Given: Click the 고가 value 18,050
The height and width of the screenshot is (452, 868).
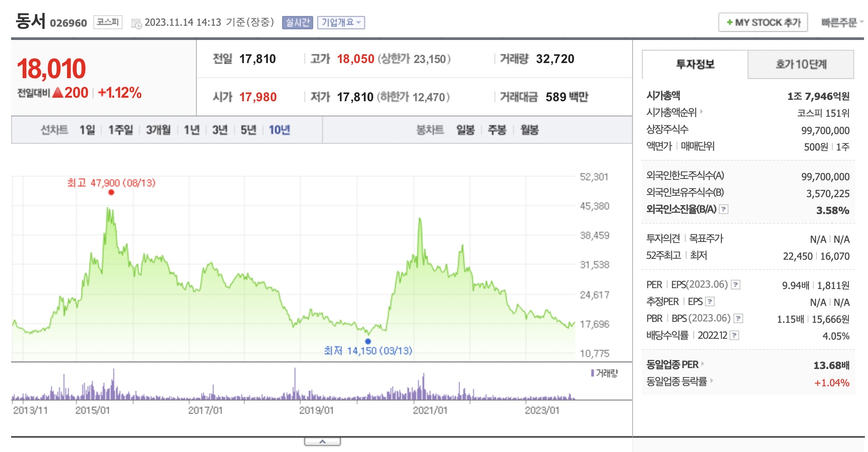Looking at the screenshot, I should [355, 59].
